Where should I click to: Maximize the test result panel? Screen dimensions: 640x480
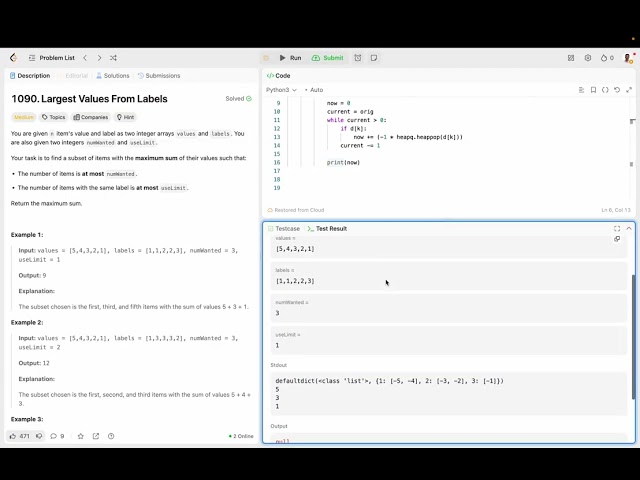point(617,229)
